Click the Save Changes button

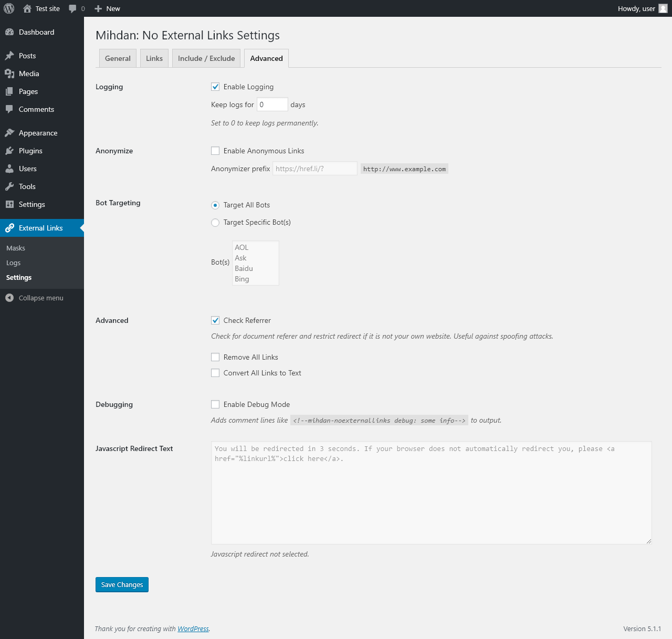click(x=122, y=584)
